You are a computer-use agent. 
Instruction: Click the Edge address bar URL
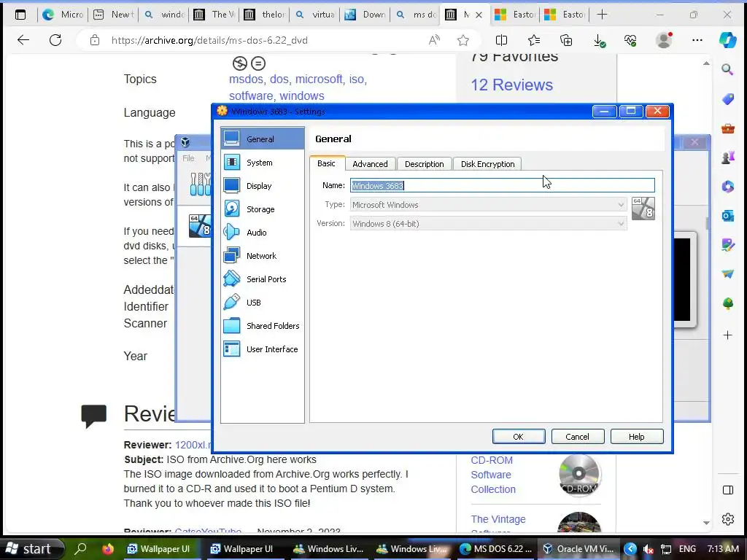[209, 41]
